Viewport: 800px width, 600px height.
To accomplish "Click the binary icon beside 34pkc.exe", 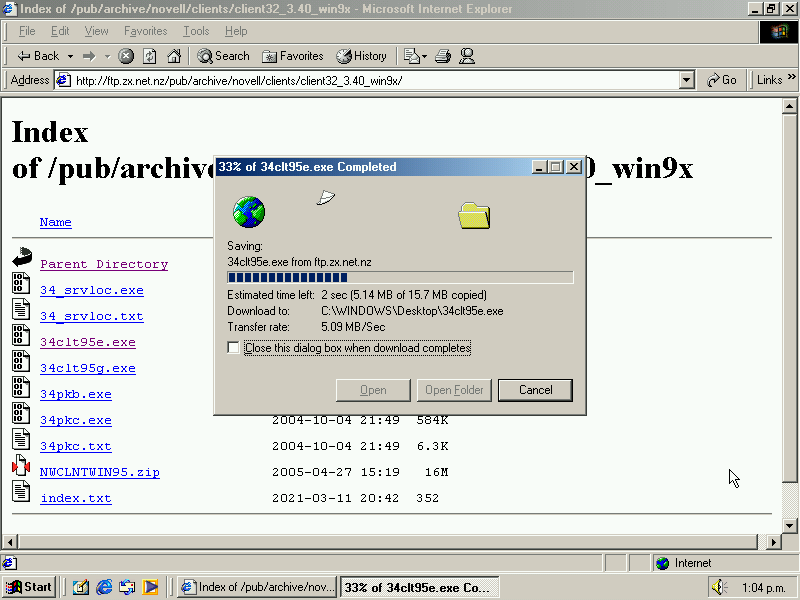I will click(x=20, y=413).
